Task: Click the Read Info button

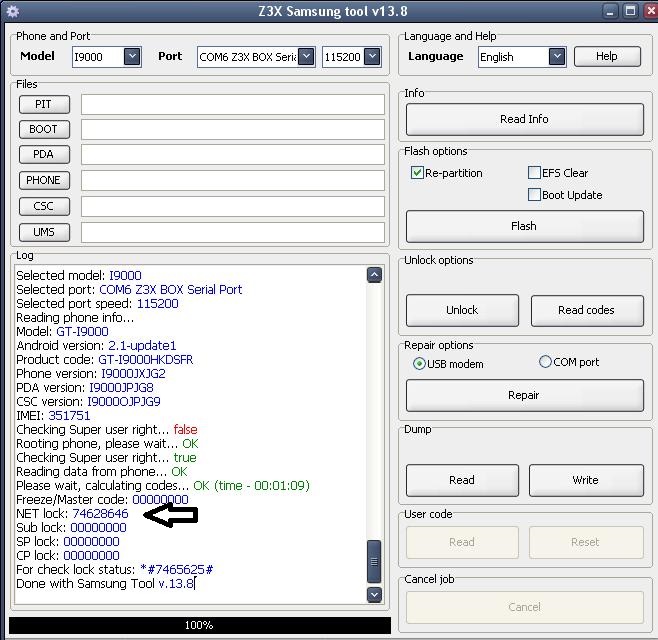Action: coord(525,119)
